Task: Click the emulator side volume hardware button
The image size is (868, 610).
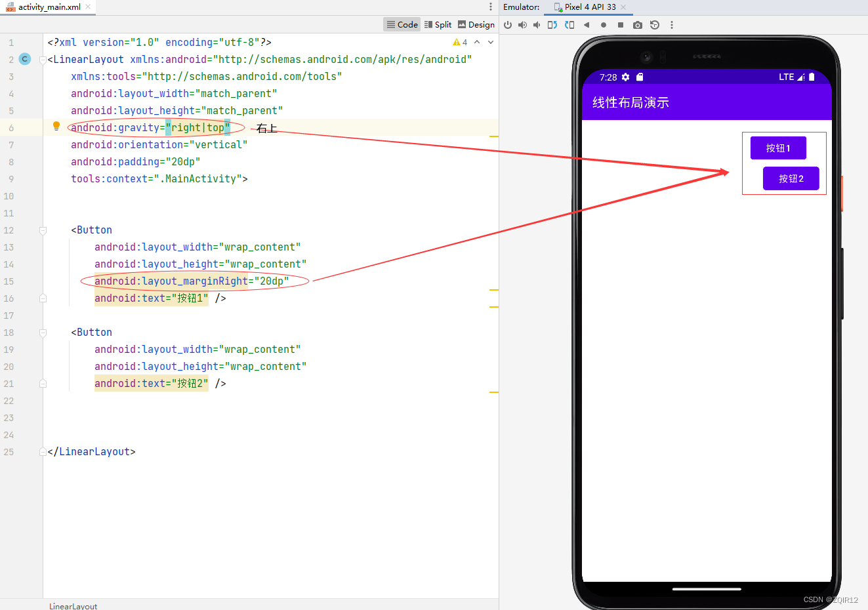Action: (842, 283)
